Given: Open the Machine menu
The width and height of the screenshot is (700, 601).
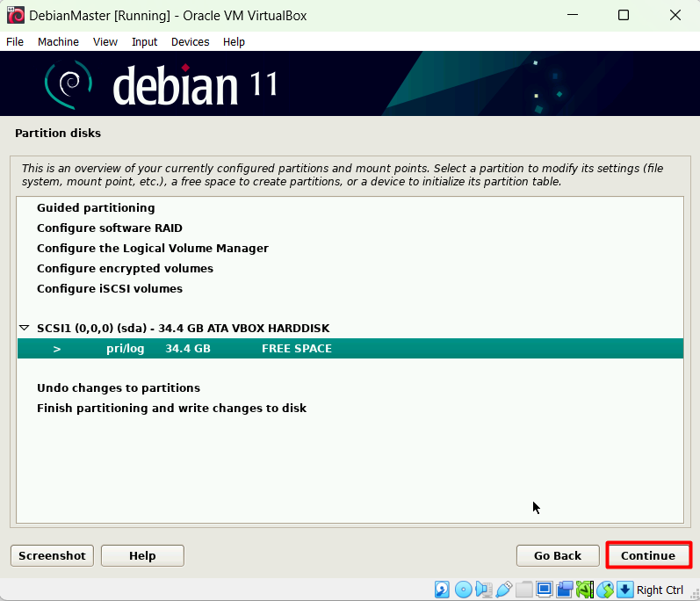Looking at the screenshot, I should click(x=58, y=41).
